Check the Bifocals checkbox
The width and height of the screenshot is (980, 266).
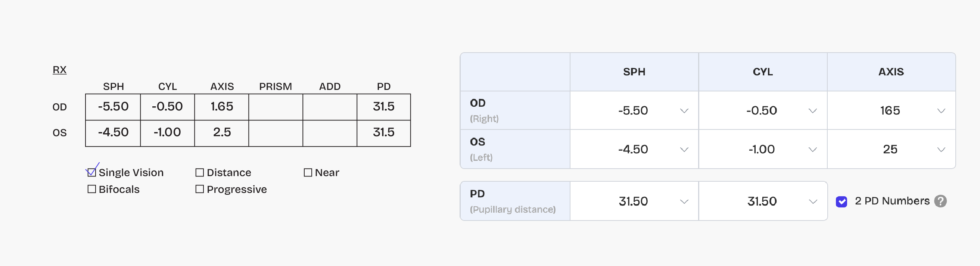[91, 189]
